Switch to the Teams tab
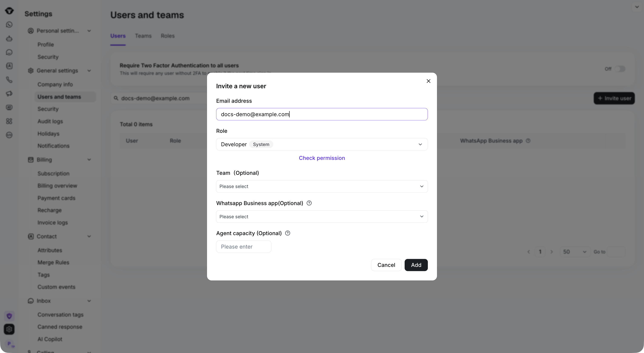The width and height of the screenshot is (644, 353). (x=143, y=36)
